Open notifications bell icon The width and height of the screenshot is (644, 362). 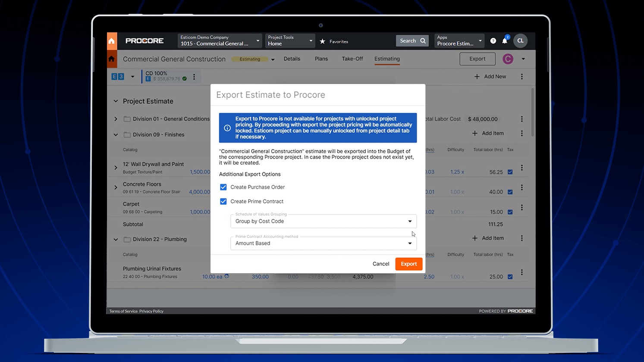[x=505, y=41]
